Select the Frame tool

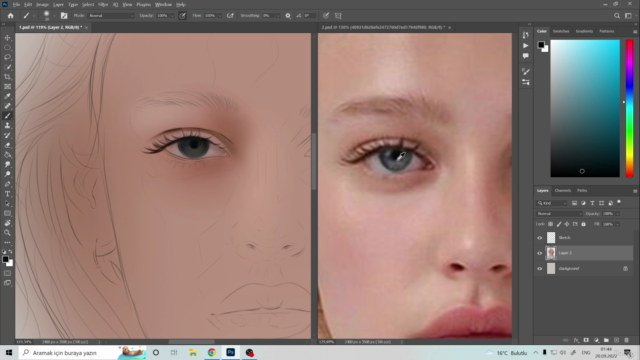coord(7,87)
